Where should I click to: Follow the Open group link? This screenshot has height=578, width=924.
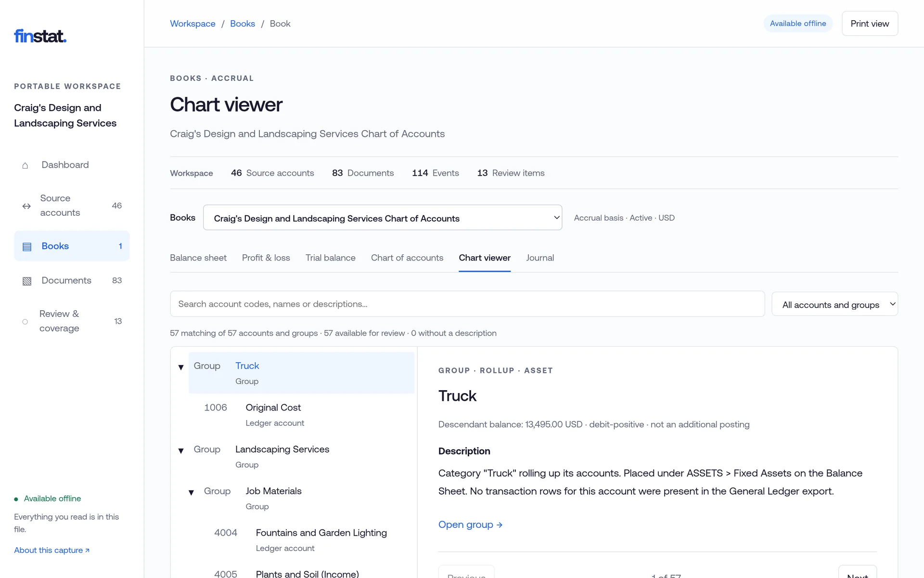click(470, 525)
